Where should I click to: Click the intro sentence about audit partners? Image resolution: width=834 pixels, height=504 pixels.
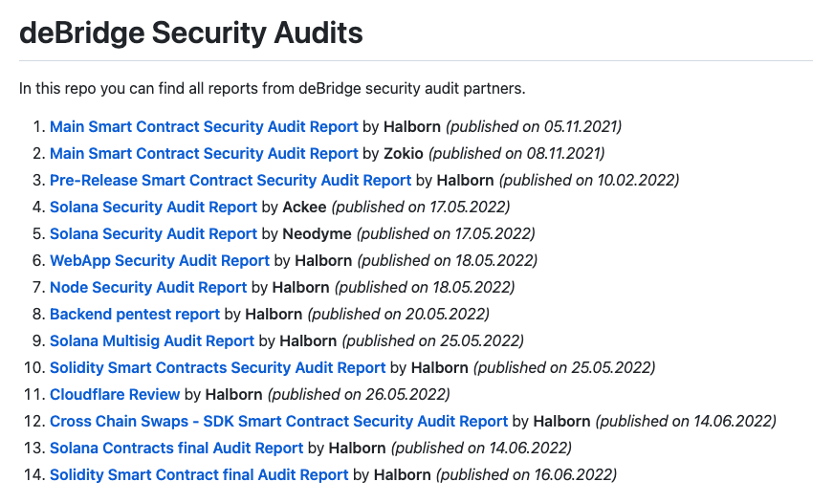point(273,88)
